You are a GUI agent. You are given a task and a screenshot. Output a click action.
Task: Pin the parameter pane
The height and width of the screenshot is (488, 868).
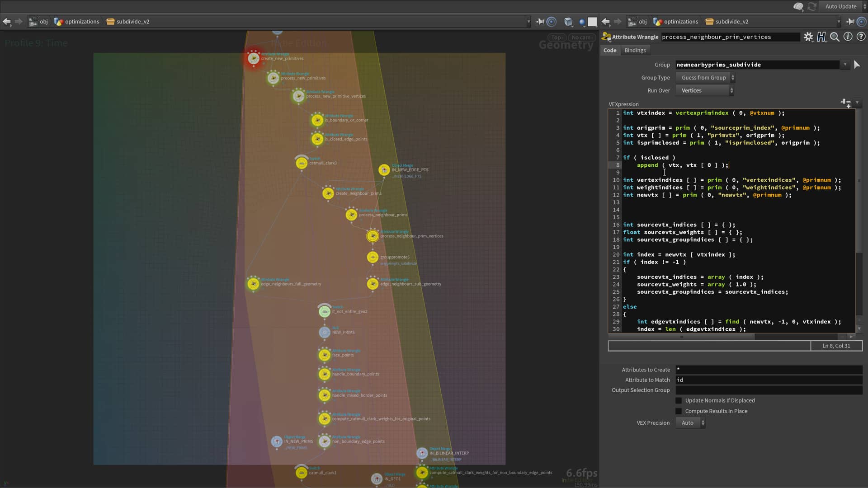(849, 21)
